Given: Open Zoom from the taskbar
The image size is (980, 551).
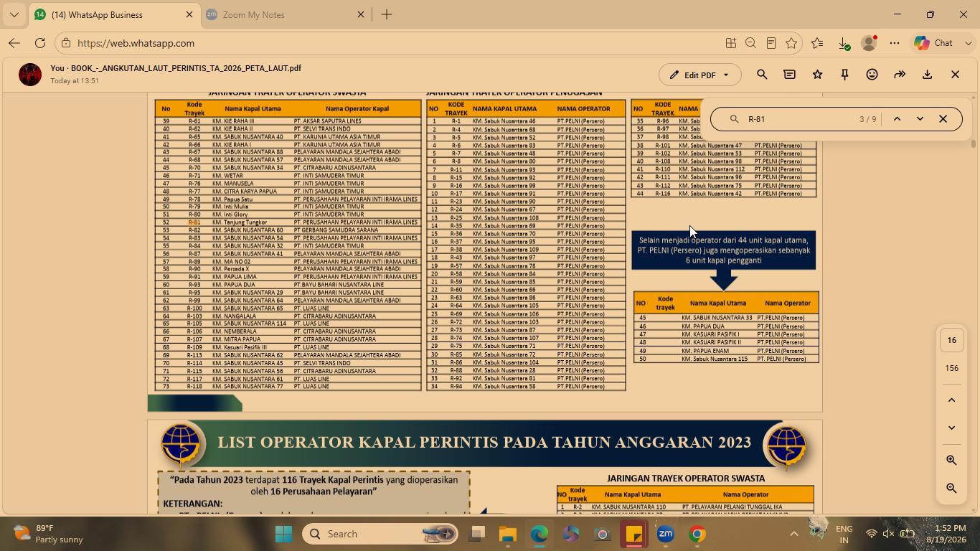Looking at the screenshot, I should point(665,534).
